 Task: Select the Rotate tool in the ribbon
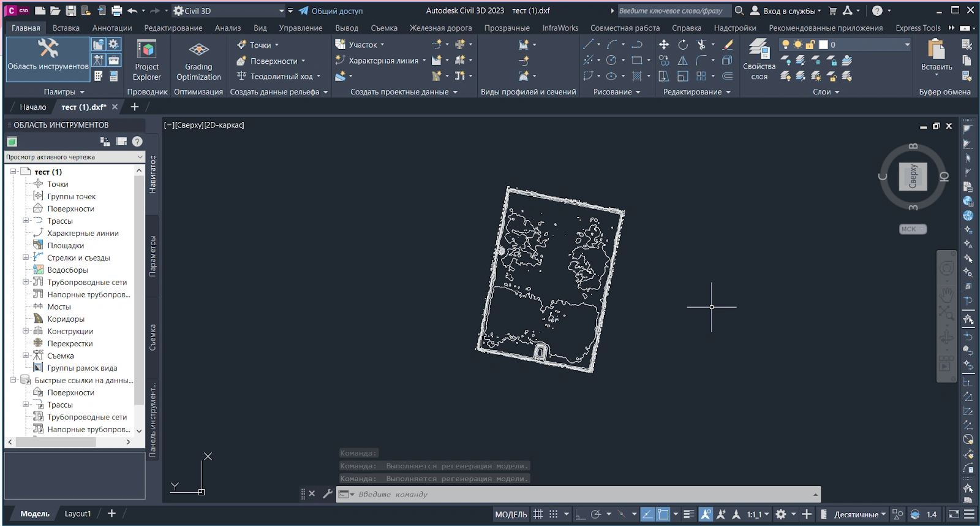pos(683,45)
